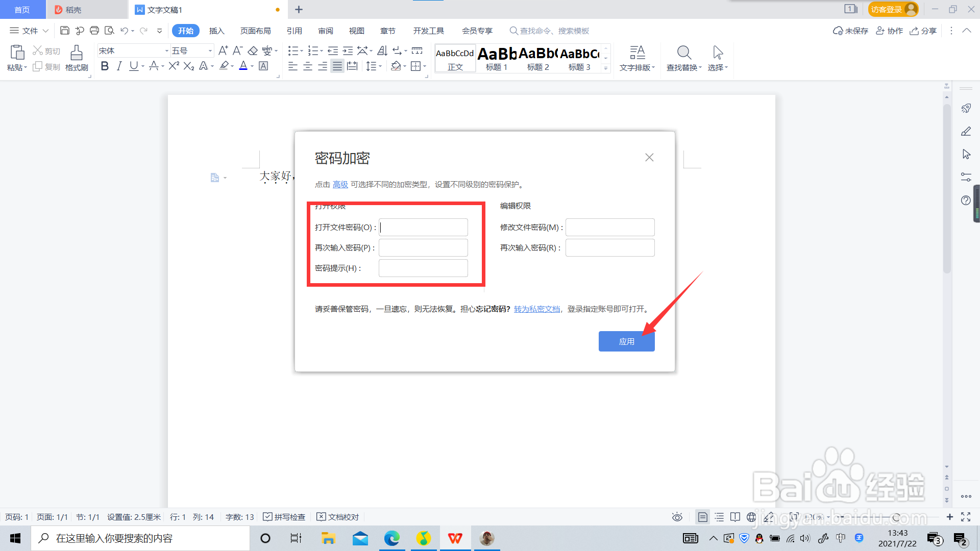This screenshot has height=551, width=980.
Task: Click the font color red swatch button
Action: click(243, 66)
